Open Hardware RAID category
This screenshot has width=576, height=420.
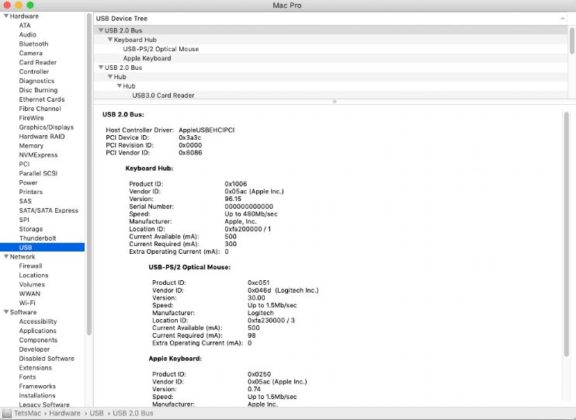click(x=42, y=136)
